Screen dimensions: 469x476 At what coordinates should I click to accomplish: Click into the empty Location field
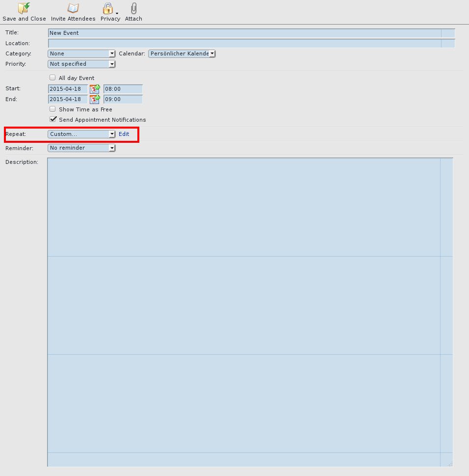pos(244,44)
